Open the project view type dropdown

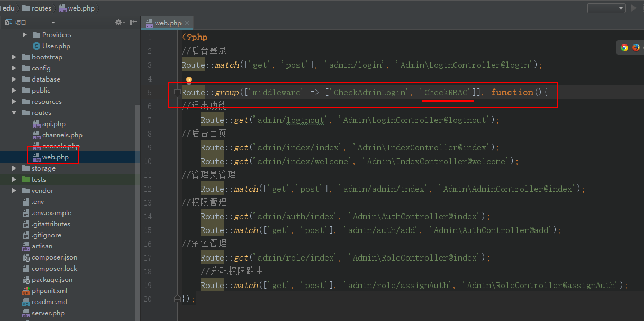53,23
